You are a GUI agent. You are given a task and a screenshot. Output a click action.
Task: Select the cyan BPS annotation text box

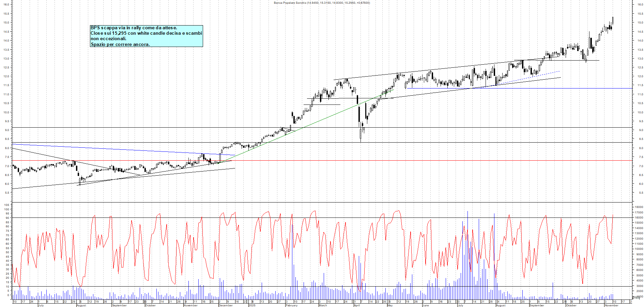pyautogui.click(x=147, y=35)
